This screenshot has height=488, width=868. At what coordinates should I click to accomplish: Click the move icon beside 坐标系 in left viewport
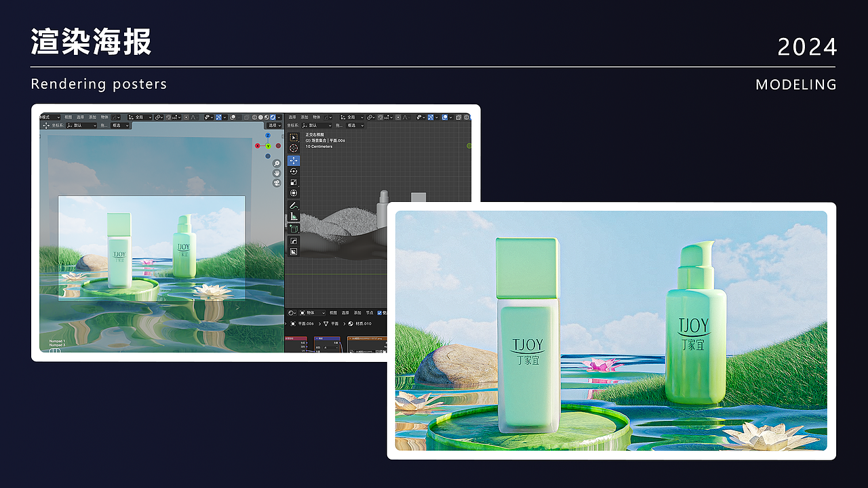[45, 125]
